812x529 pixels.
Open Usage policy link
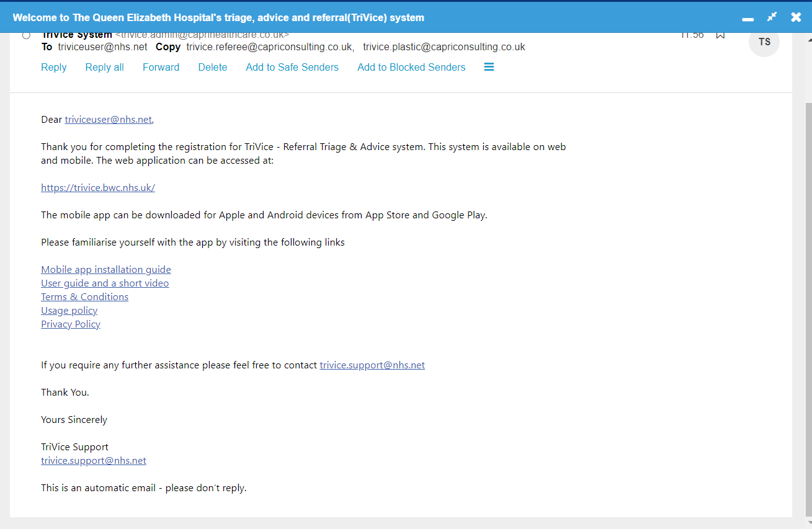pyautogui.click(x=69, y=311)
